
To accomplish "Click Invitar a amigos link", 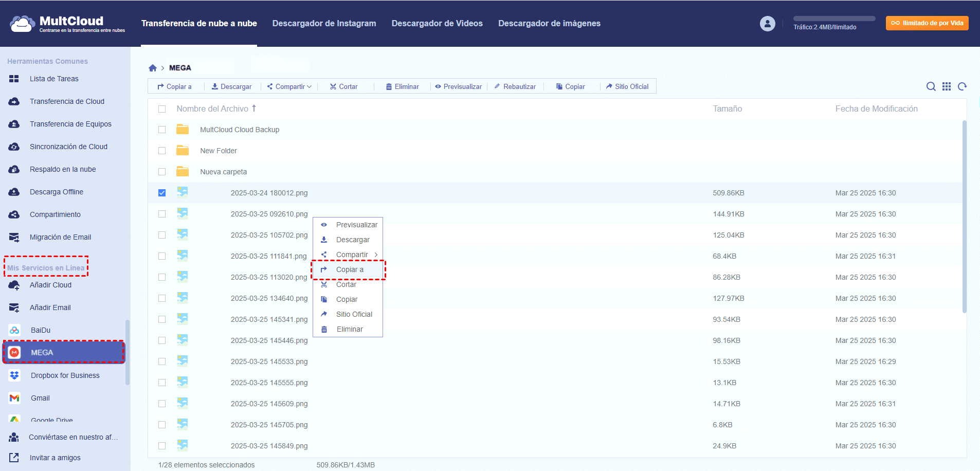I will 55,458.
